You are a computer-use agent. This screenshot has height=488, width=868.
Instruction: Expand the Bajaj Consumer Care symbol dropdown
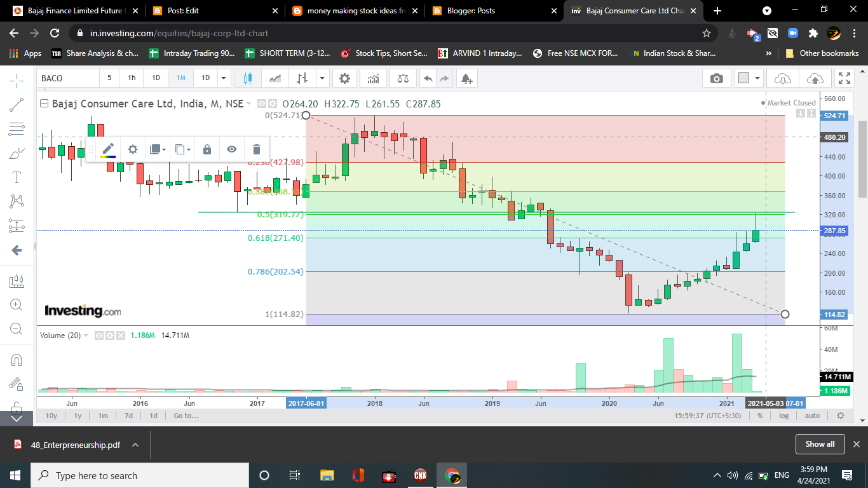coord(248,104)
